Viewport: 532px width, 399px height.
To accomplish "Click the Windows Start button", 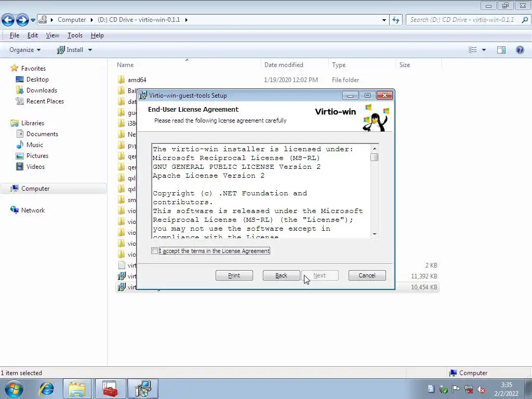I will pyautogui.click(x=14, y=389).
